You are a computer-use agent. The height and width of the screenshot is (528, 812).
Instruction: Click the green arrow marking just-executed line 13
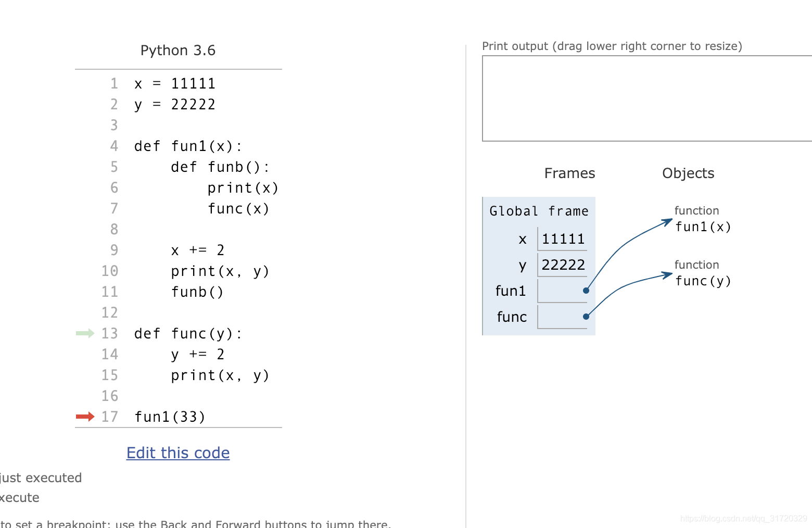(84, 333)
